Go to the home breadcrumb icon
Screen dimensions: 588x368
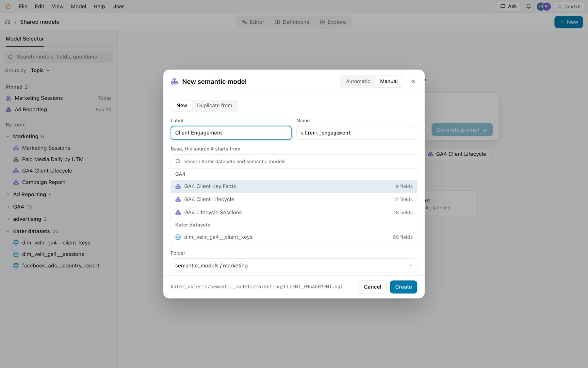[8, 22]
